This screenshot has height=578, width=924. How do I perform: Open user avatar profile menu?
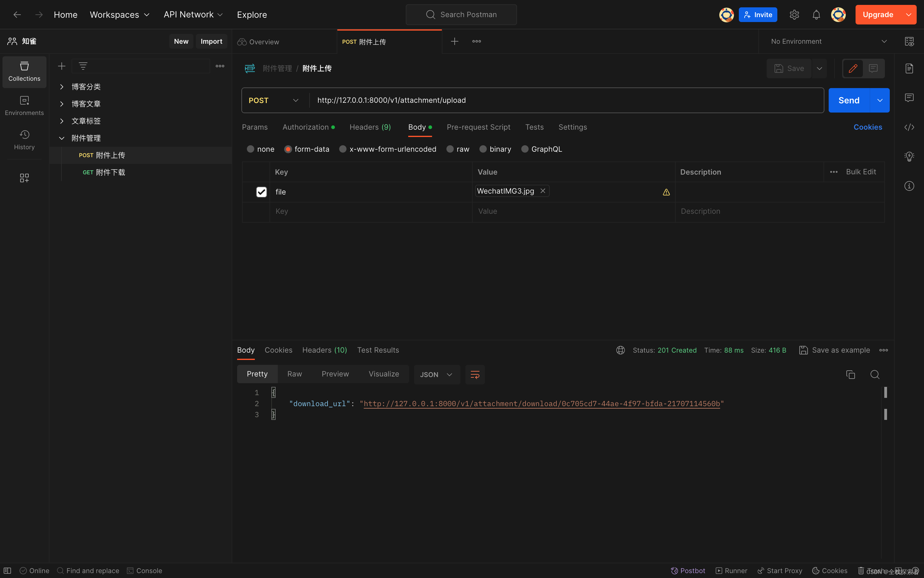coord(838,15)
